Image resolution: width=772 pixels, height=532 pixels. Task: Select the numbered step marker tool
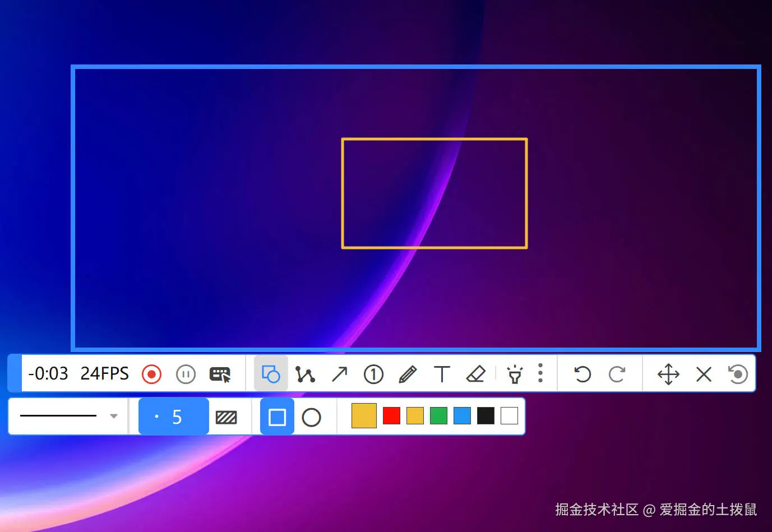(373, 373)
